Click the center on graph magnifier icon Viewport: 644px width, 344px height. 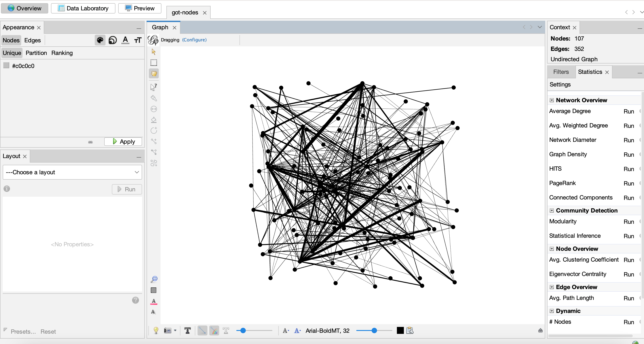click(154, 279)
